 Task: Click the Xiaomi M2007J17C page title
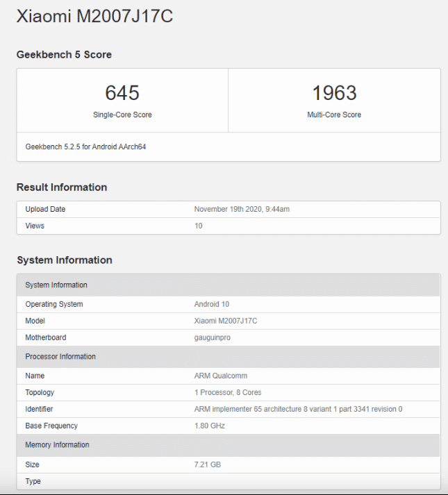(94, 16)
